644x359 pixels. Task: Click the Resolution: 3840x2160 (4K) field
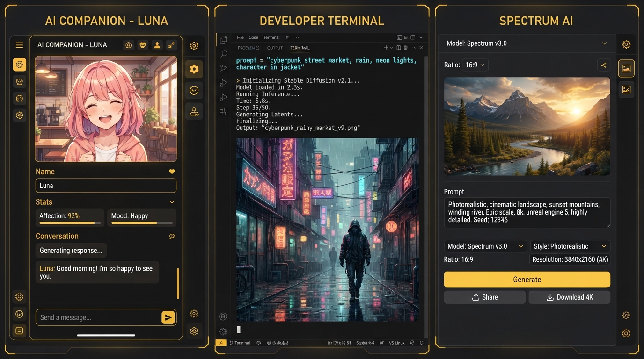[570, 259]
